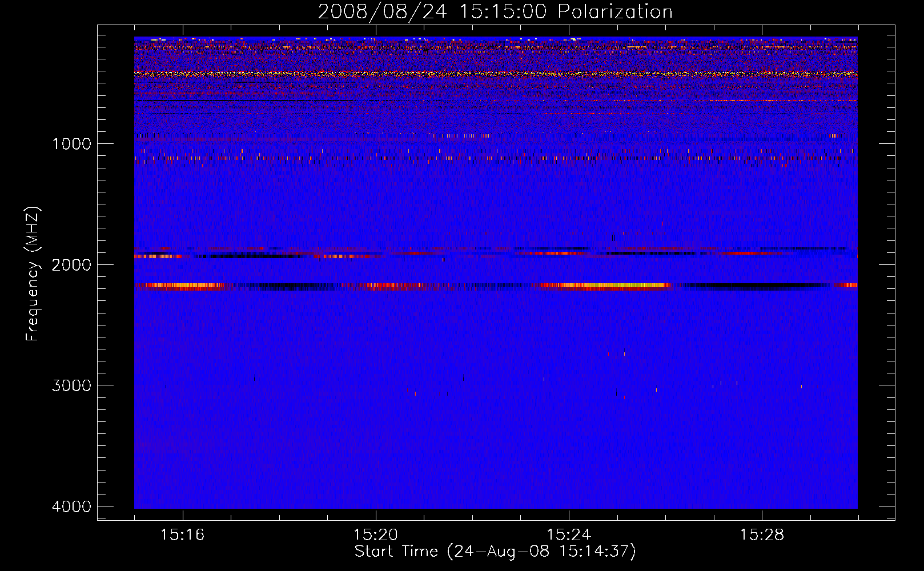The width and height of the screenshot is (924, 571).
Task: Click the 2000 frequency tick label
Action: click(x=71, y=265)
